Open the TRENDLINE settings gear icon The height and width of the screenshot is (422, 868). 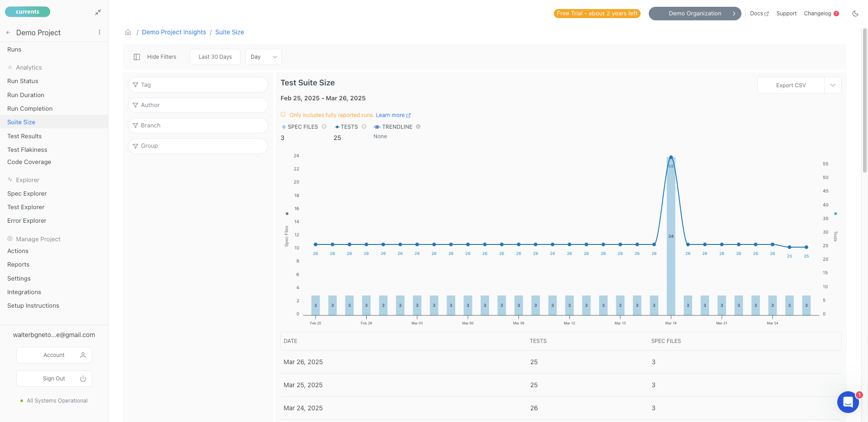point(418,127)
